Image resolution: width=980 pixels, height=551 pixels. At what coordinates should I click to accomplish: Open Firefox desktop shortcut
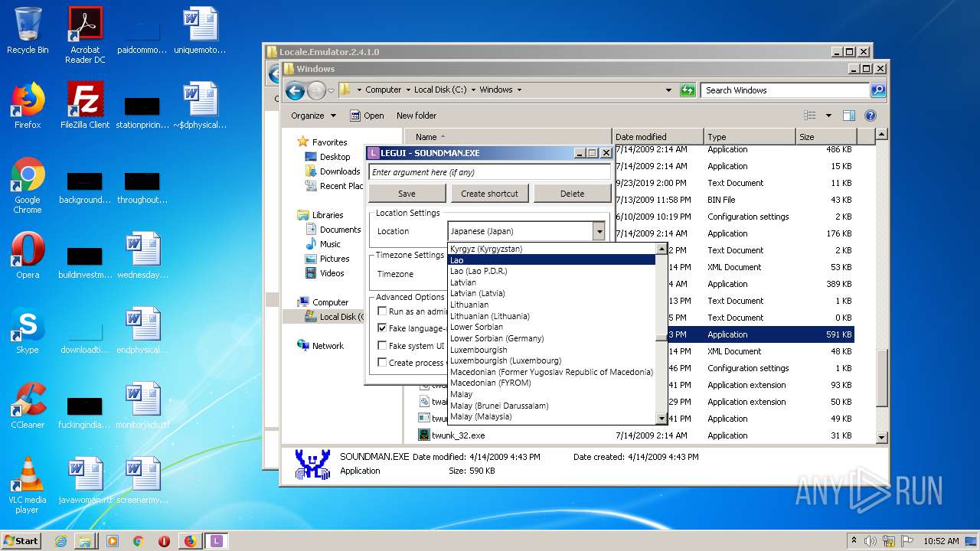tap(28, 106)
